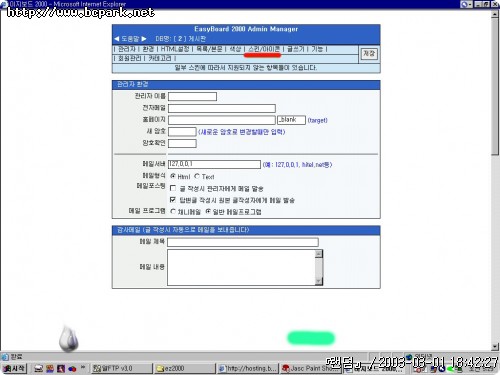500x375 pixels.
Task: Open the 카테고리 category menu
Action: click(x=160, y=58)
